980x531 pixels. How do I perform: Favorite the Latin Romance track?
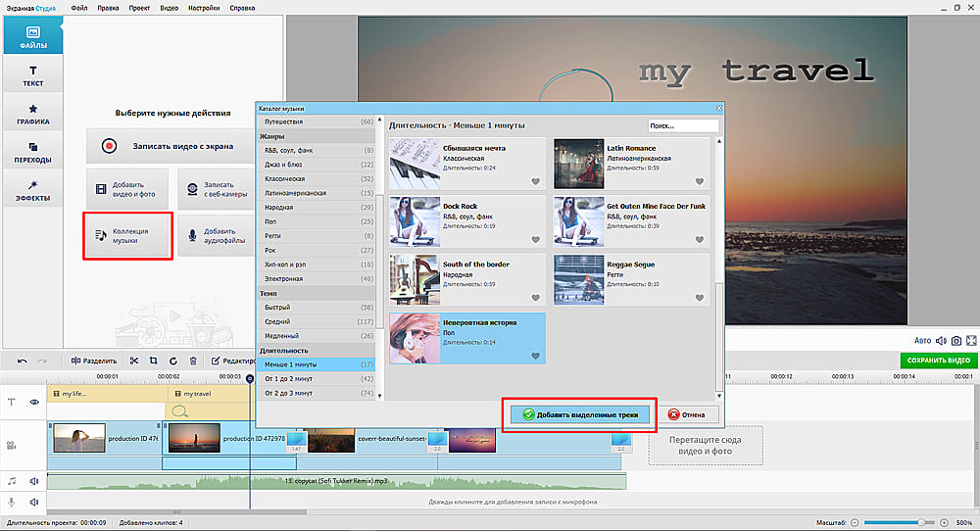700,182
